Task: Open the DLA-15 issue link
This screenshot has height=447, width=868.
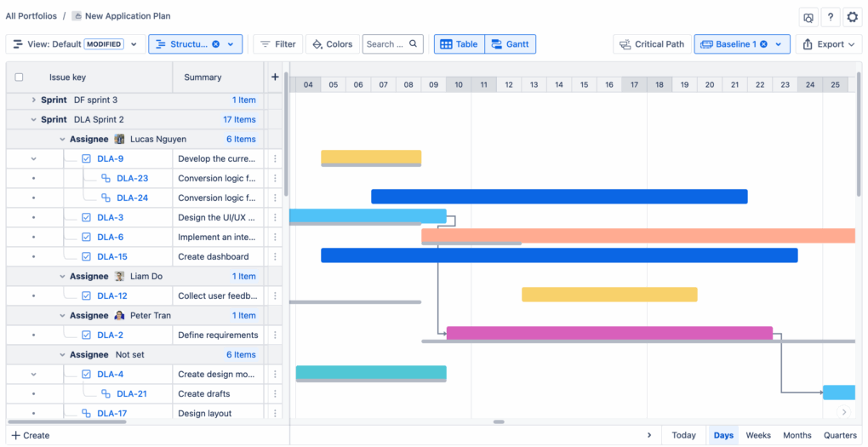Action: (x=112, y=256)
